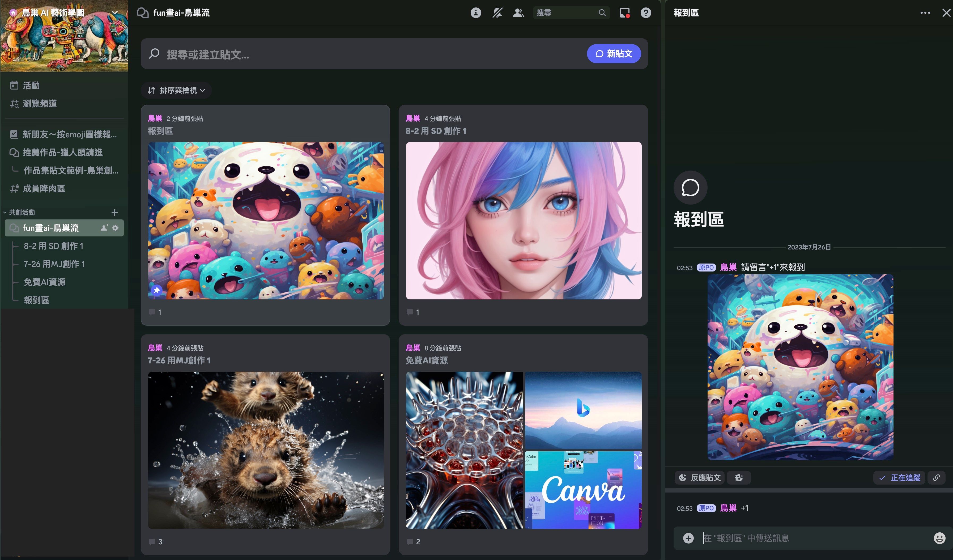Open the 活動 events item
This screenshot has width=953, height=560.
(x=31, y=86)
